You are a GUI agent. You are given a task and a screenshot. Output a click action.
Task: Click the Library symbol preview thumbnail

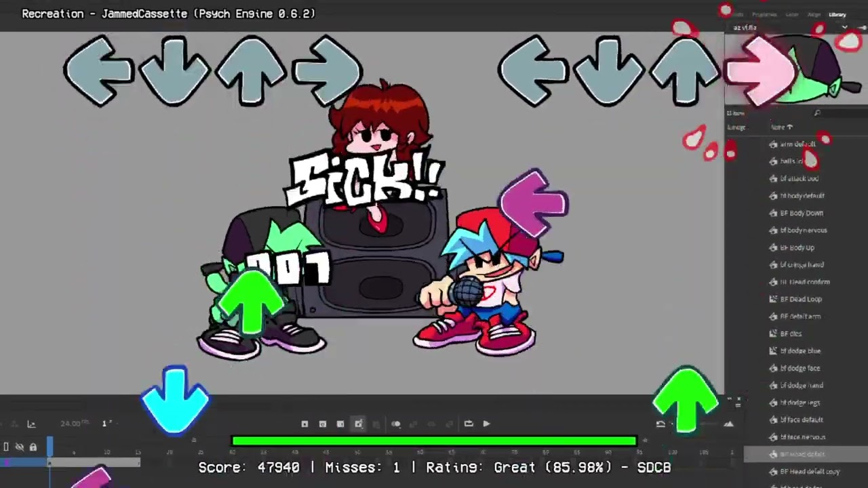[796, 69]
